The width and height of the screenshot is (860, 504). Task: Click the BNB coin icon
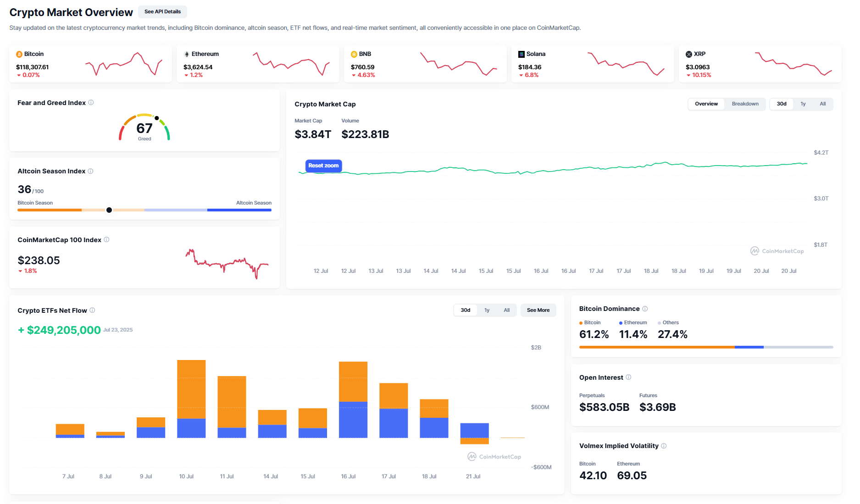click(354, 54)
